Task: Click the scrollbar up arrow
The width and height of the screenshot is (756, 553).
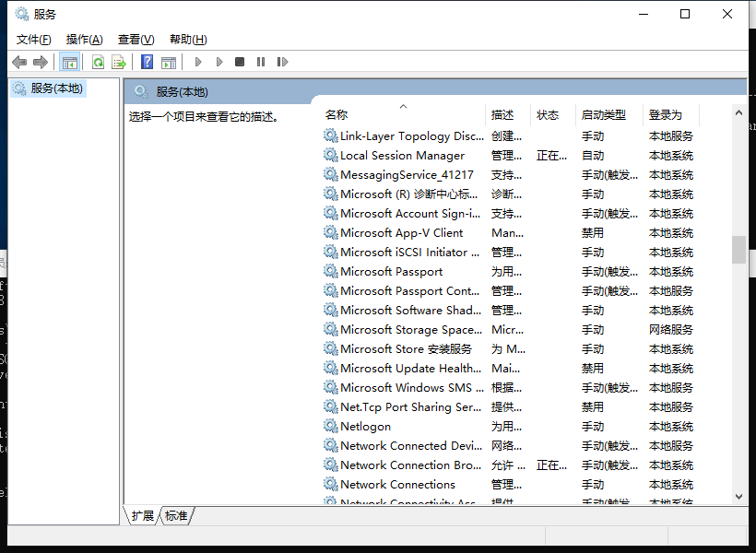Action: click(738, 112)
